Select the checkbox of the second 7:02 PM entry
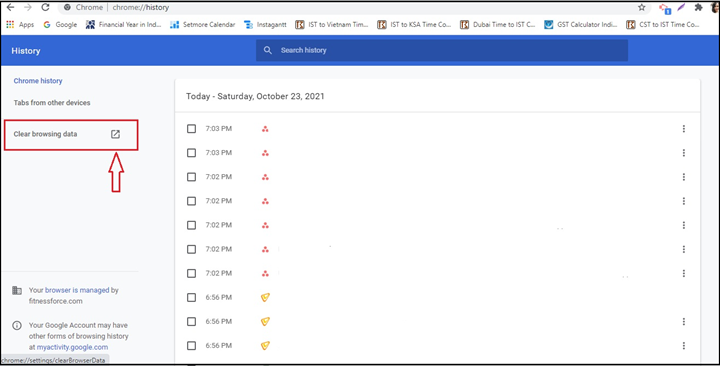Viewport: 720px width, 366px height. 191,201
